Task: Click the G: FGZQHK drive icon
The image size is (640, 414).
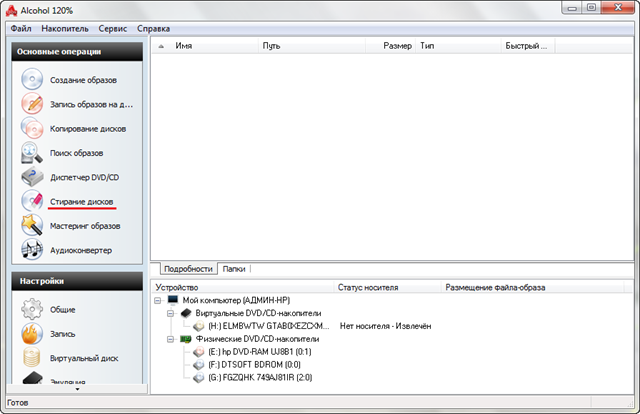Action: 199,377
